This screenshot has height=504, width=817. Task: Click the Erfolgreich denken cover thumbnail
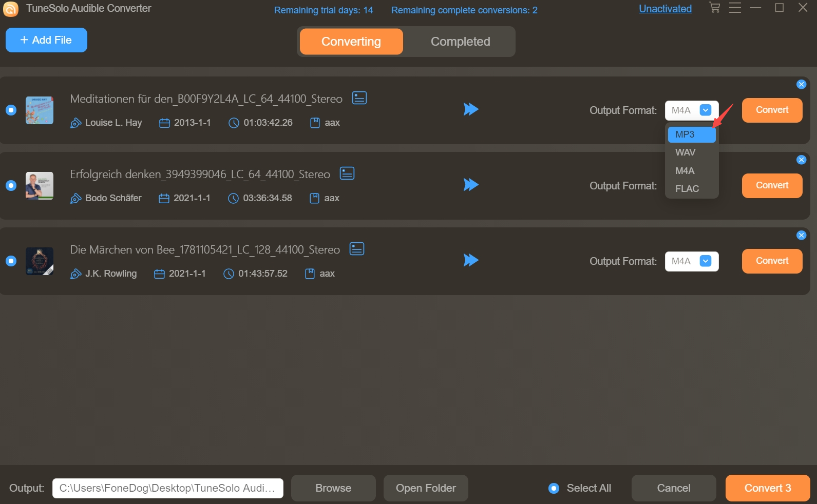(x=40, y=186)
